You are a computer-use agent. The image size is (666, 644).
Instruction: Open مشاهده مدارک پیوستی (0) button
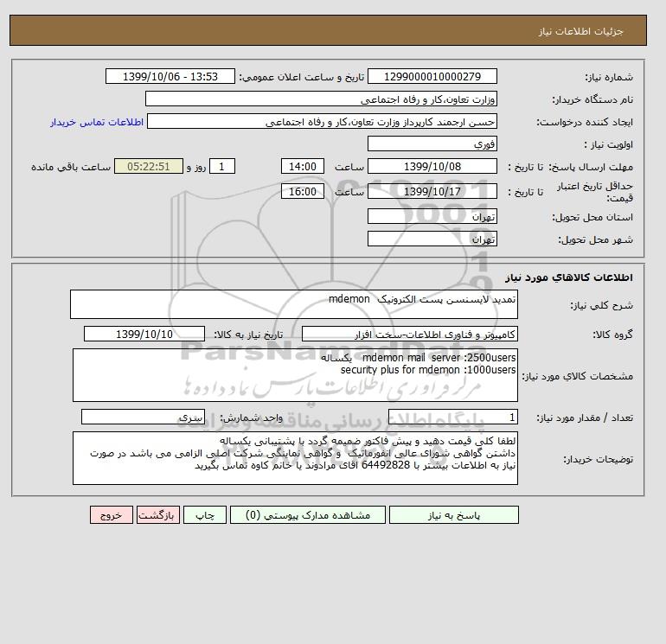click(308, 515)
